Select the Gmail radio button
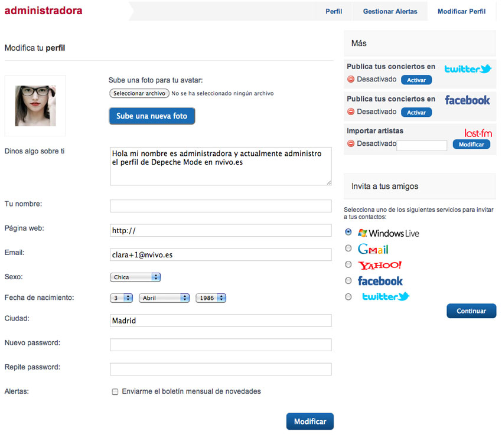Viewport: 502px width, 448px height. [348, 248]
